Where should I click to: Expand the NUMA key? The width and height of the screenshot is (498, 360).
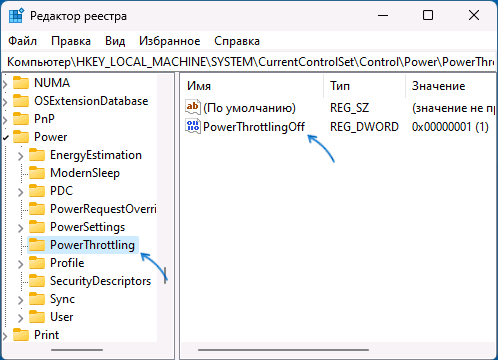(5, 83)
